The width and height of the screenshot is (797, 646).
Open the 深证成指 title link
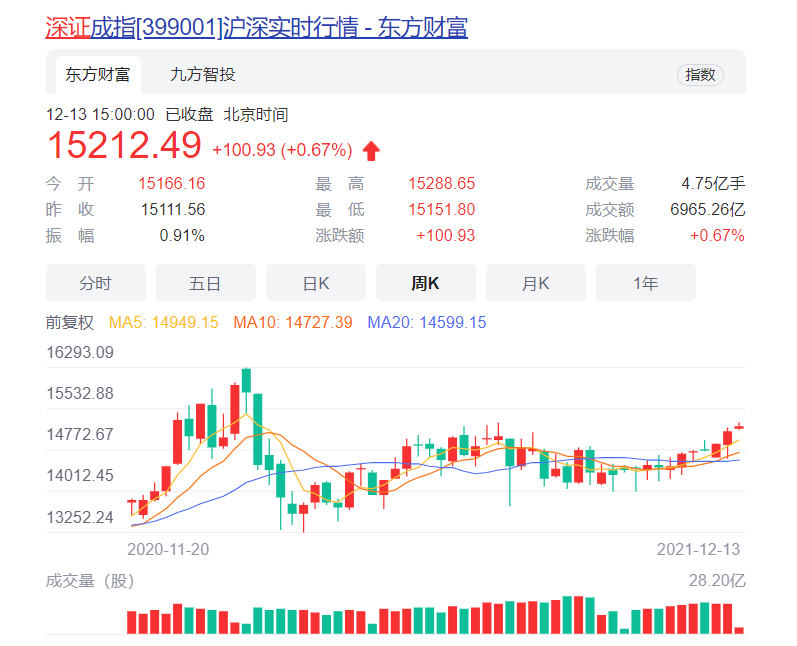click(x=257, y=27)
